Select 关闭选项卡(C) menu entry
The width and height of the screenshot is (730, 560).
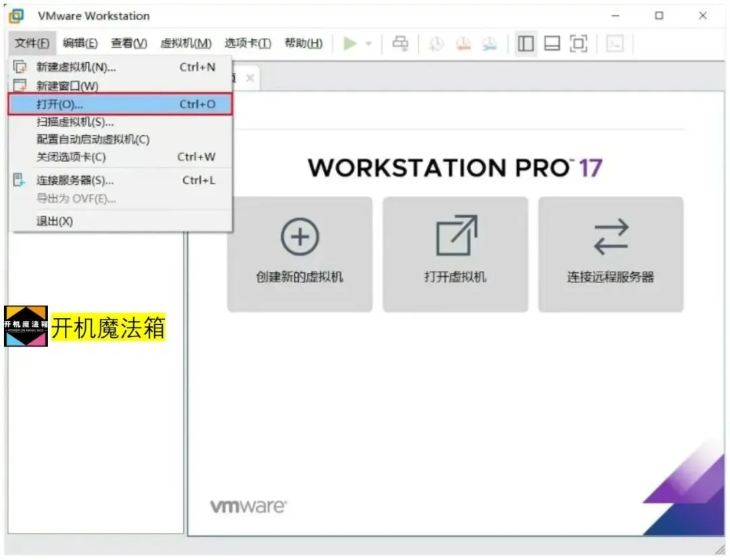point(120,157)
